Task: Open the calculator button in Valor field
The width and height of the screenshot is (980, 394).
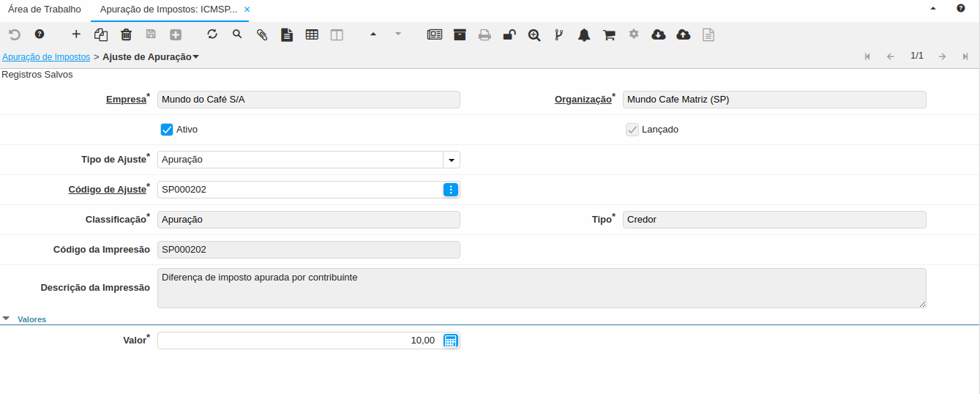Action: pyautogui.click(x=451, y=341)
